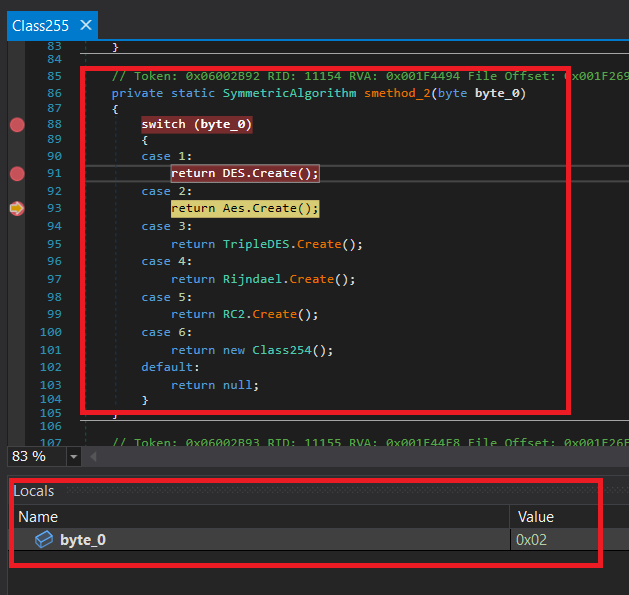Click byte_0 parameter in method signature
Image resolution: width=629 pixels, height=595 pixels.
click(497, 93)
